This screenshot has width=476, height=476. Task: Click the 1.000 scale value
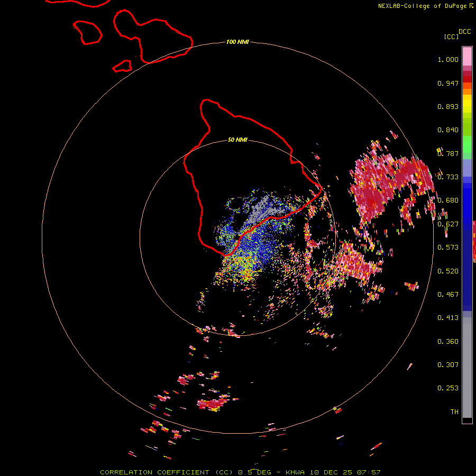click(448, 59)
